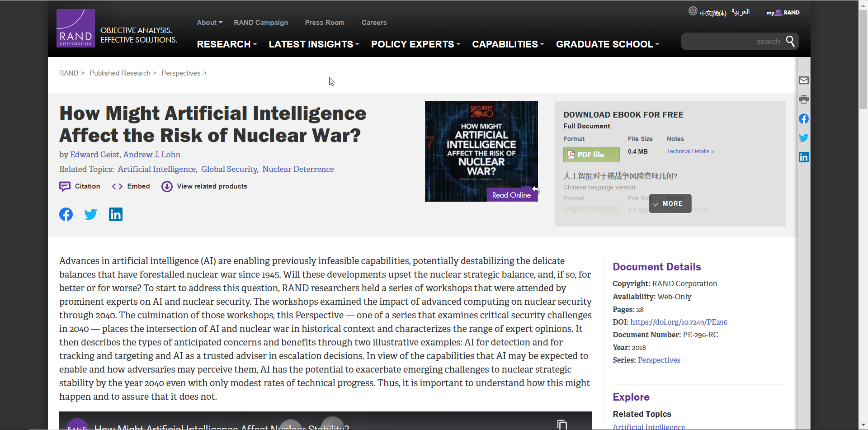Open the LATEST INSIGHTS dropdown
The width and height of the screenshot is (868, 430).
click(314, 44)
